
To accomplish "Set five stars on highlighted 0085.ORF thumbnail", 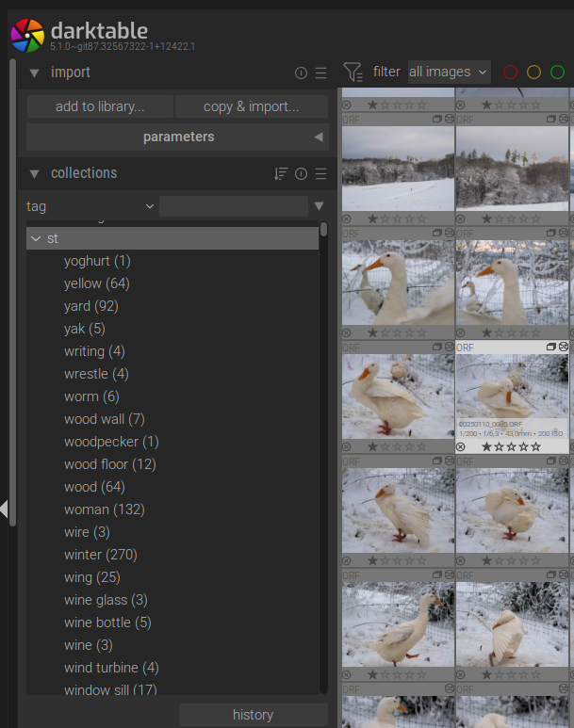I will [x=536, y=446].
